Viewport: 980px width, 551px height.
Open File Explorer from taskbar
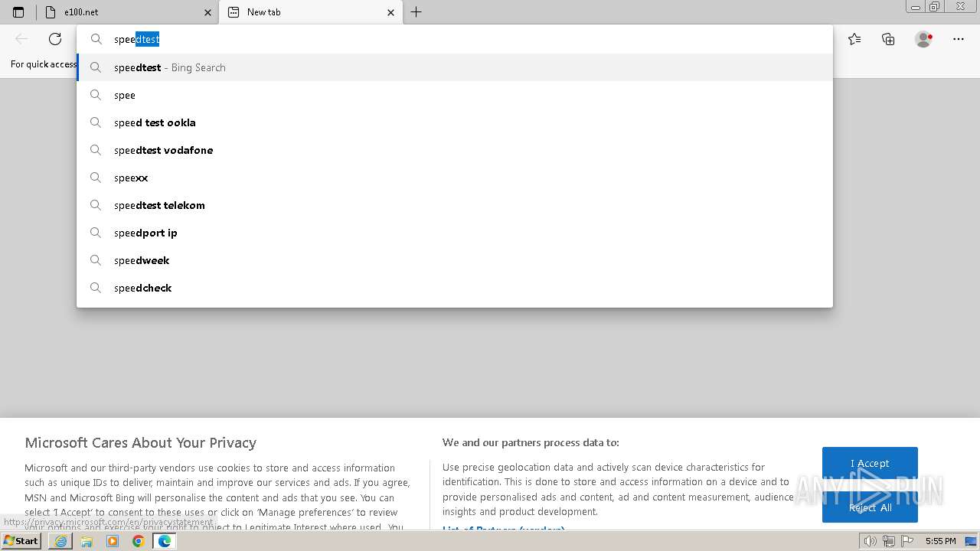click(x=87, y=541)
